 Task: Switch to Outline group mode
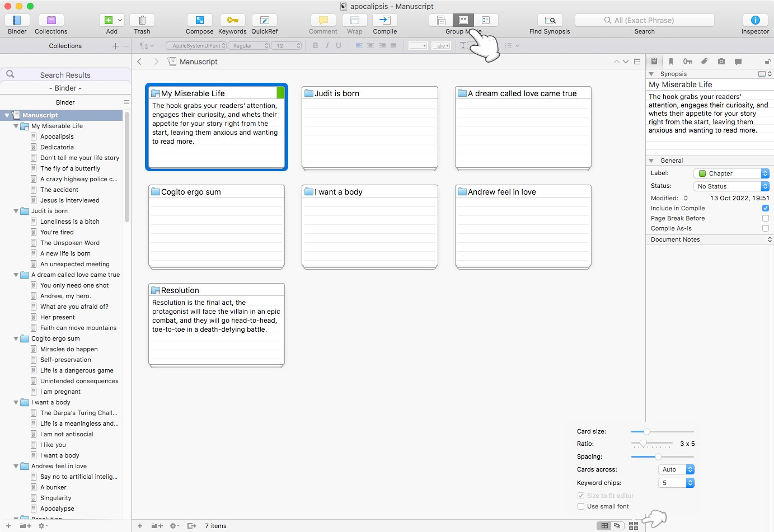click(485, 21)
